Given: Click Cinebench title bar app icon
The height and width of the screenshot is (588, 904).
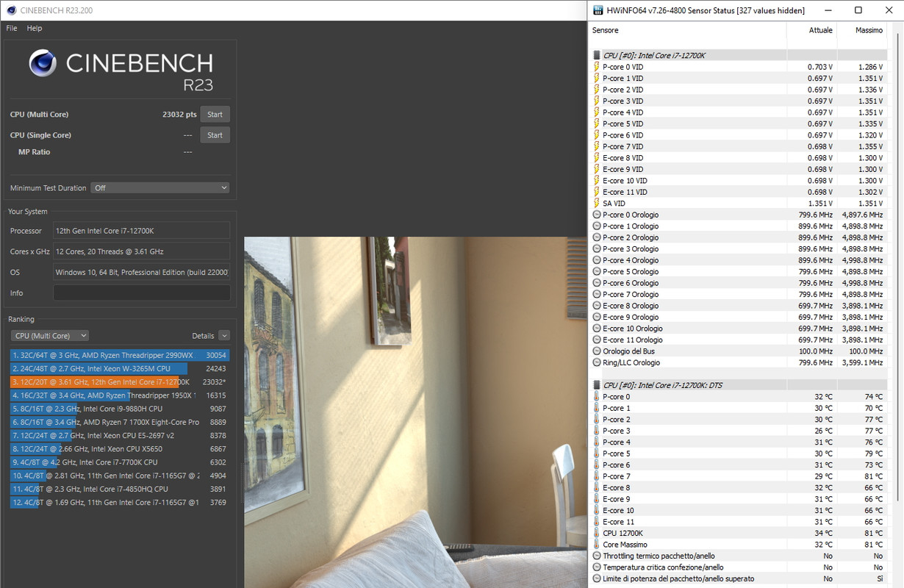Looking at the screenshot, I should point(10,10).
